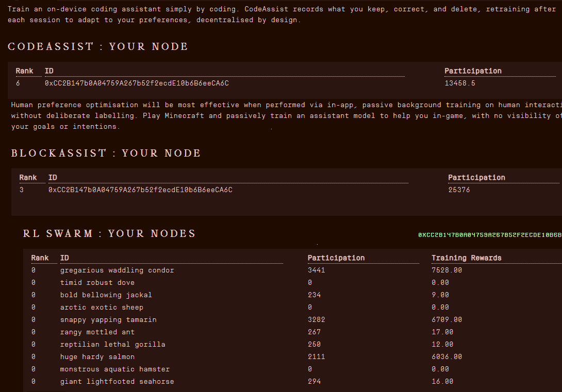Click the Rank column header in BlockAssist table
This screenshot has width=562, height=392.
point(28,178)
